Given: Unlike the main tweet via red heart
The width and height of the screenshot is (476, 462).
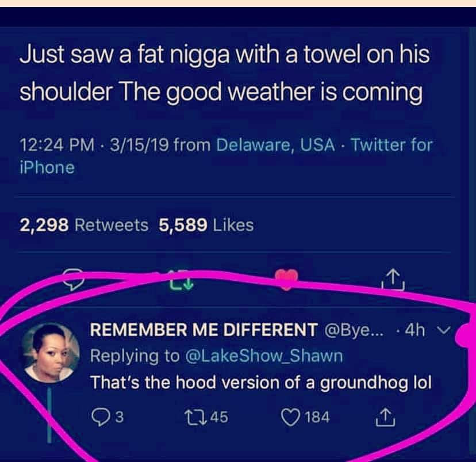Looking at the screenshot, I should point(286,280).
